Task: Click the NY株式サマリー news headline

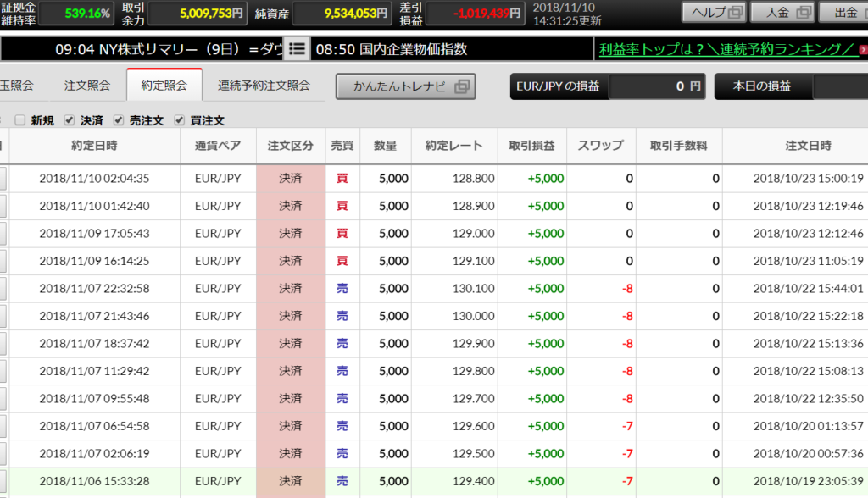Action: pos(168,49)
